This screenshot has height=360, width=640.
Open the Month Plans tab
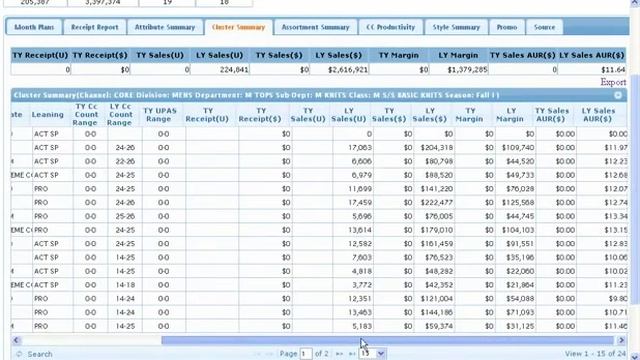pos(34,27)
